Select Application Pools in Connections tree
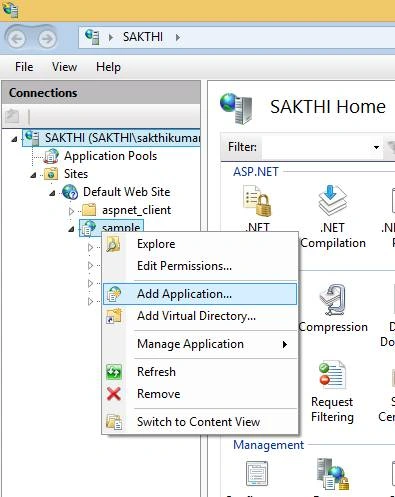The height and width of the screenshot is (497, 395). tap(110, 156)
